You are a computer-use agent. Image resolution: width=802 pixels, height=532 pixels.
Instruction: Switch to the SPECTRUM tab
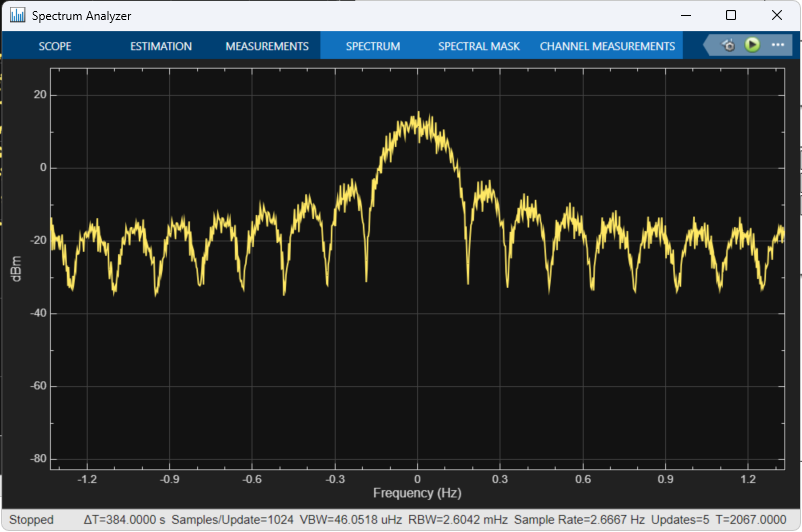click(x=373, y=46)
